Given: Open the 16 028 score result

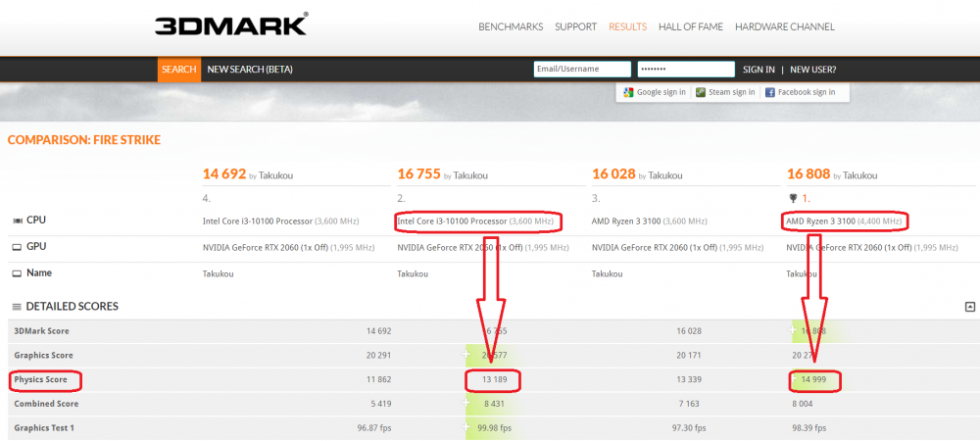Looking at the screenshot, I should [614, 174].
